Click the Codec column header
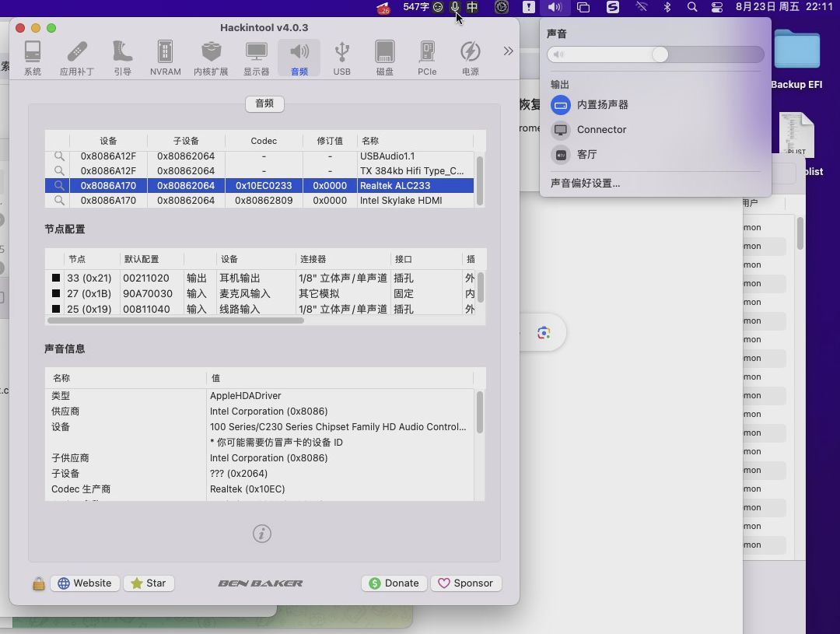The width and height of the screenshot is (840, 634). pyautogui.click(x=264, y=141)
